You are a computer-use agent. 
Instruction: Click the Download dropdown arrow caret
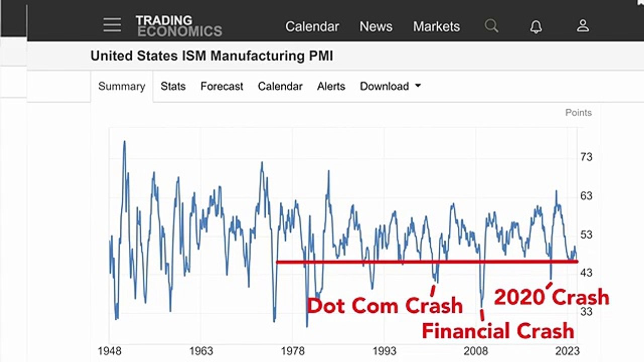click(x=418, y=86)
